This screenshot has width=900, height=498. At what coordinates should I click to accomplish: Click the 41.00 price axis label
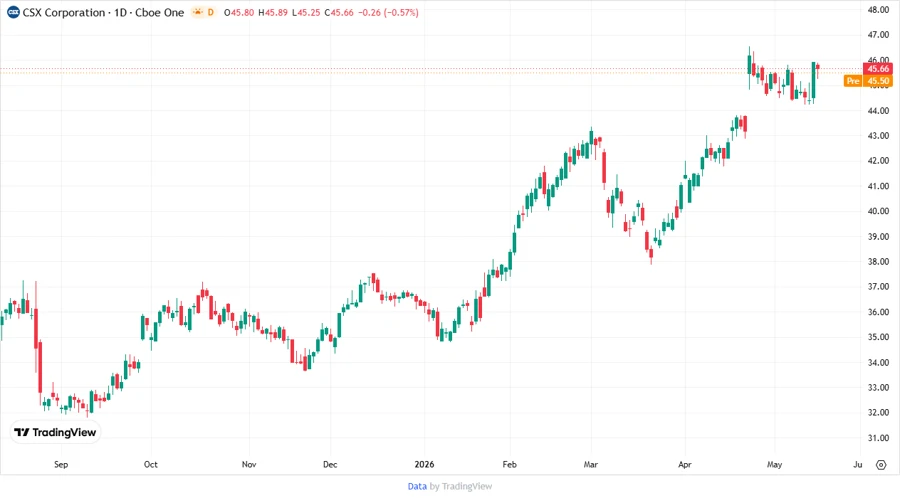coord(878,186)
